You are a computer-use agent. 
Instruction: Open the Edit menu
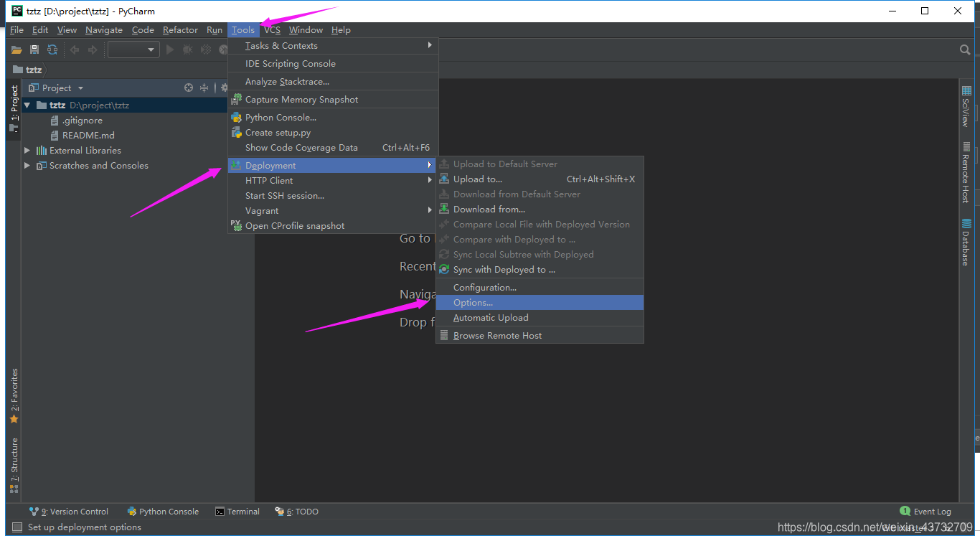(x=40, y=30)
